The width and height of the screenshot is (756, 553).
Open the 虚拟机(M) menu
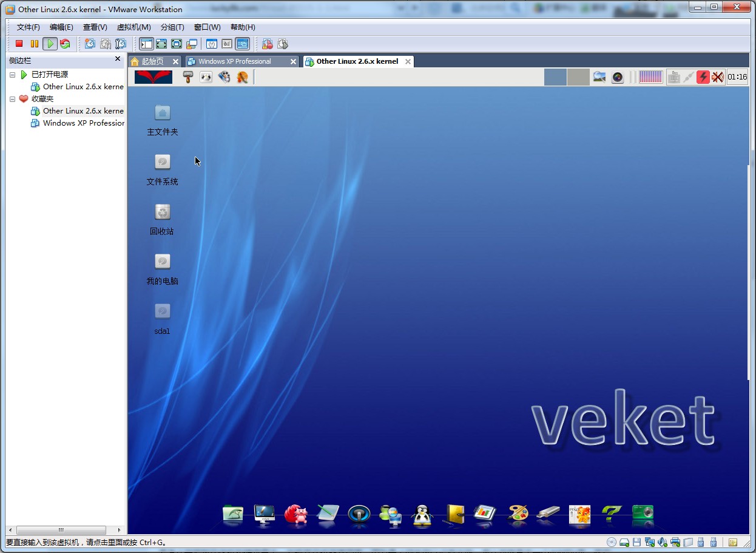pos(133,27)
